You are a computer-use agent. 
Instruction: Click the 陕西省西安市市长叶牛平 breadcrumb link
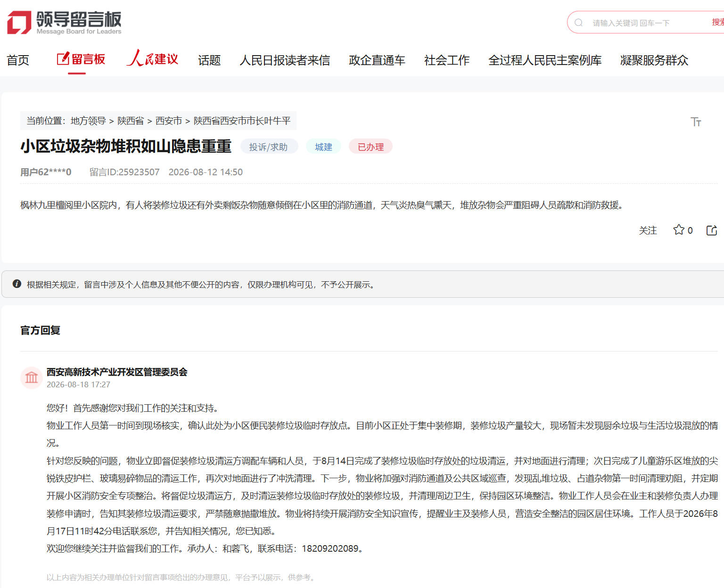(242, 121)
